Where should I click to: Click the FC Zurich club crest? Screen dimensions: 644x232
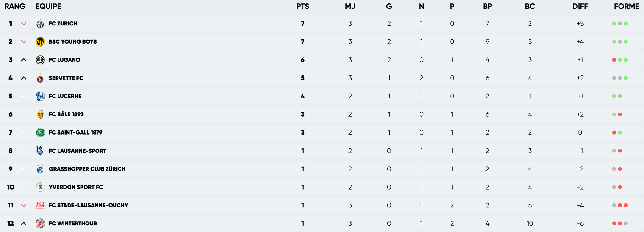40,24
